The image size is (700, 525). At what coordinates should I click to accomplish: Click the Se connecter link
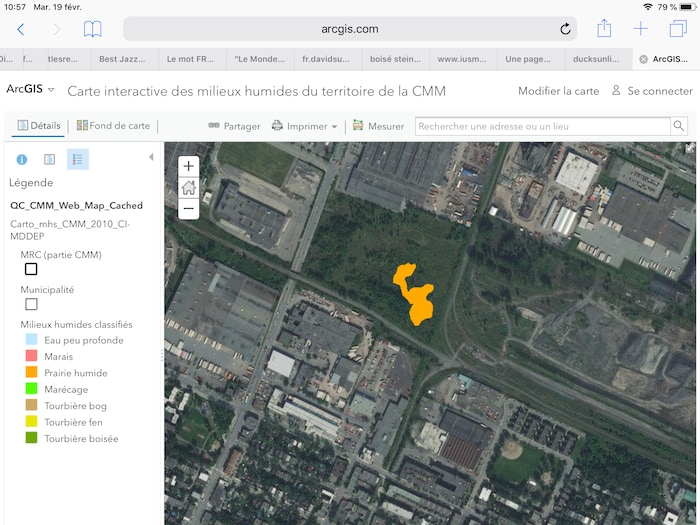pos(651,91)
